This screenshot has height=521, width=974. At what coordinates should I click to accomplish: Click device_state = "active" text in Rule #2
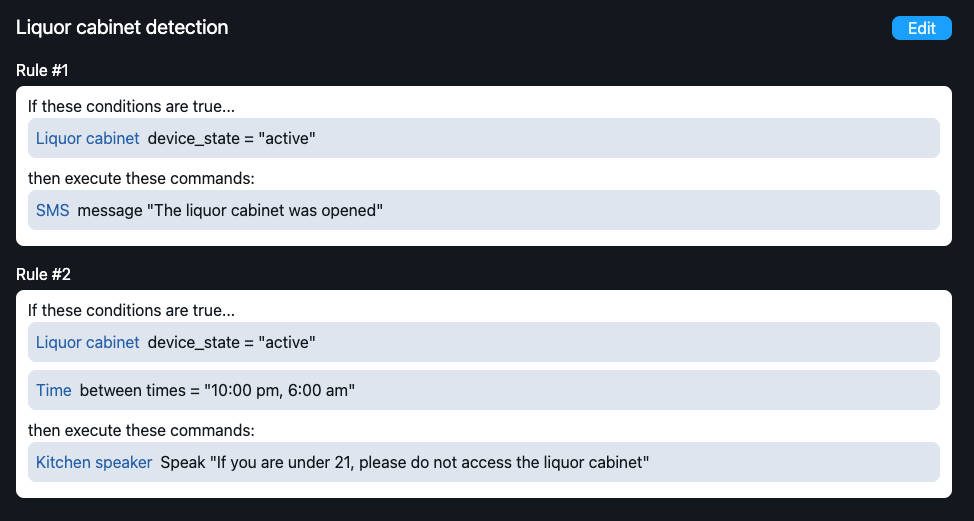232,342
